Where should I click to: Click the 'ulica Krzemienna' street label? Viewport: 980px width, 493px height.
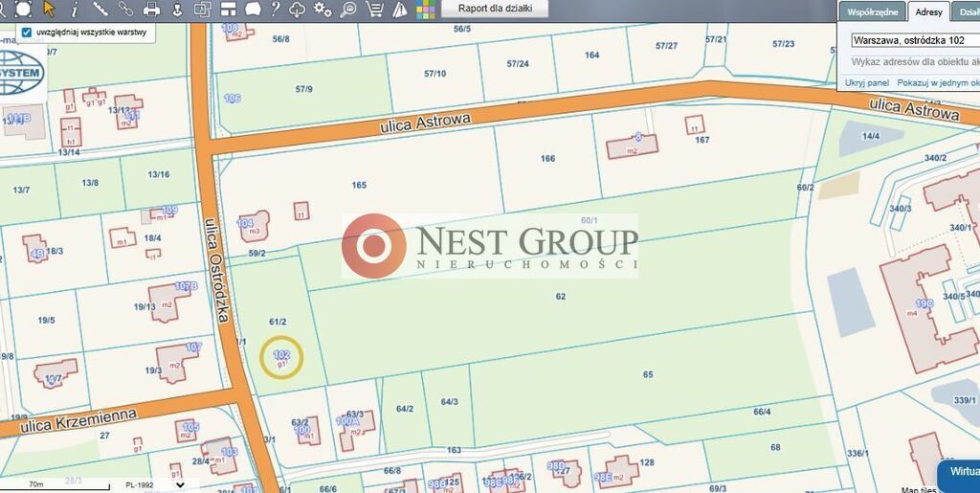78,421
